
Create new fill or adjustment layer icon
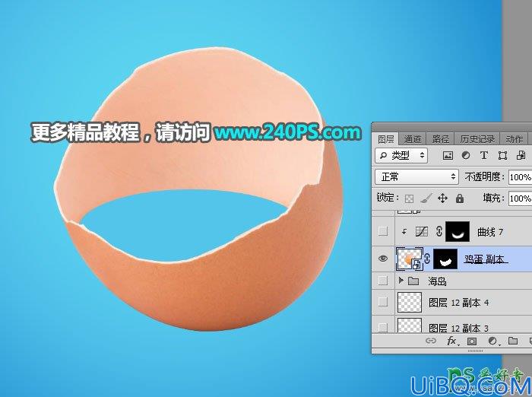[x=492, y=341]
